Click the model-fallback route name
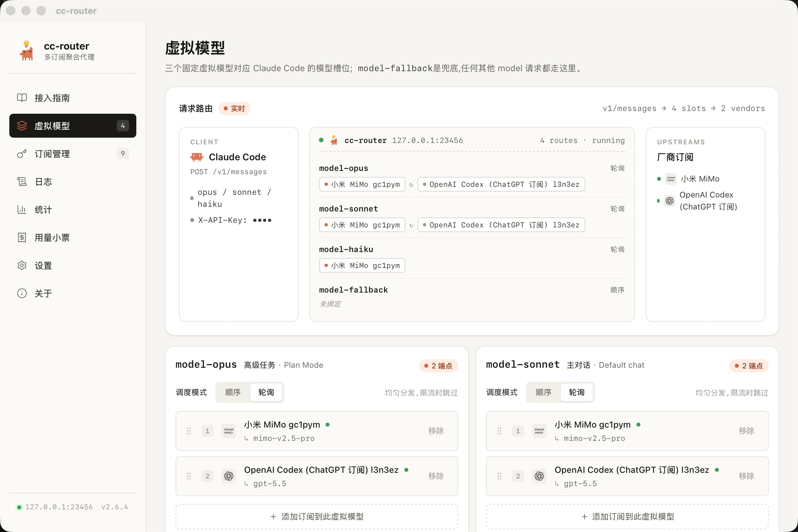Screen dimensions: 798x532 tap(353, 290)
